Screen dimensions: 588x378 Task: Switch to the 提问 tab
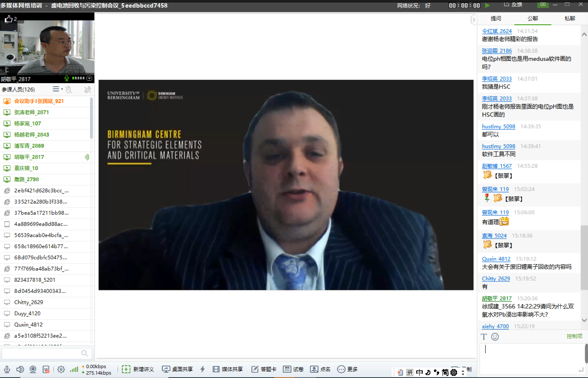click(x=496, y=18)
